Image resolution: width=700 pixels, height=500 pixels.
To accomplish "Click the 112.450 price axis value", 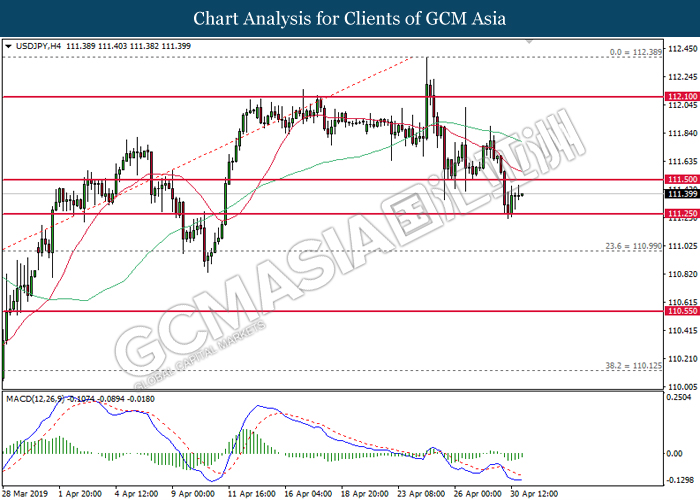I will (x=682, y=49).
